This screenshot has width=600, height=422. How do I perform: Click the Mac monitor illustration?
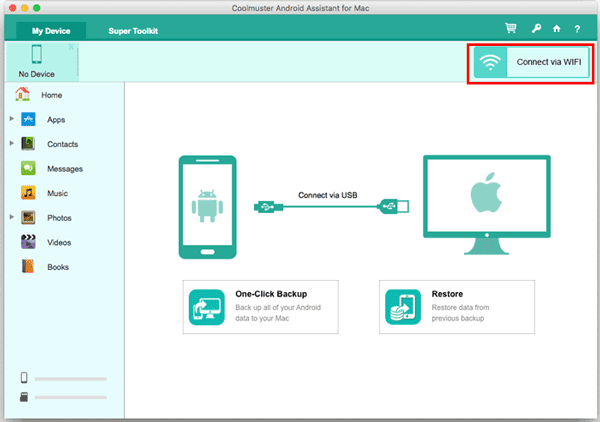(486, 205)
